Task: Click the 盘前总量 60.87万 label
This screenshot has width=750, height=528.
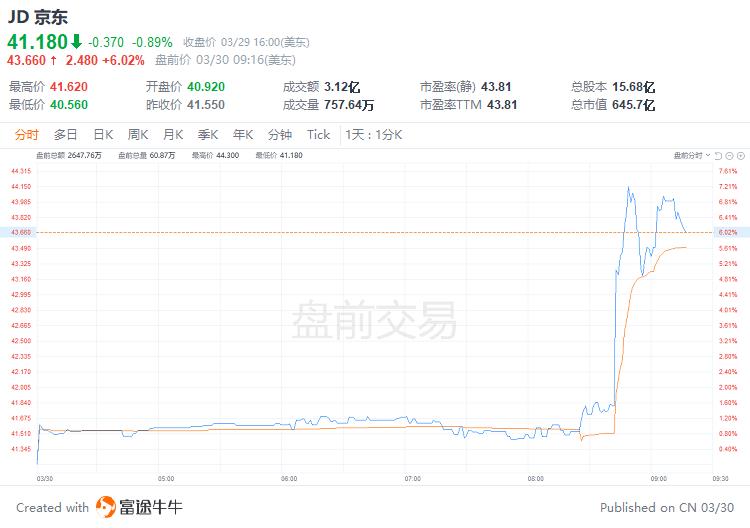Action: point(146,155)
